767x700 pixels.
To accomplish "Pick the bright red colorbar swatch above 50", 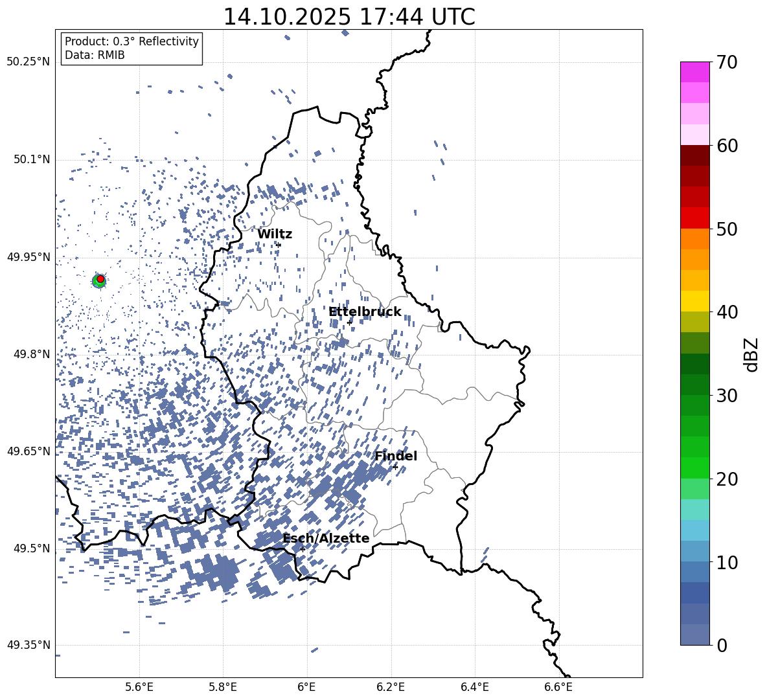I will point(694,218).
